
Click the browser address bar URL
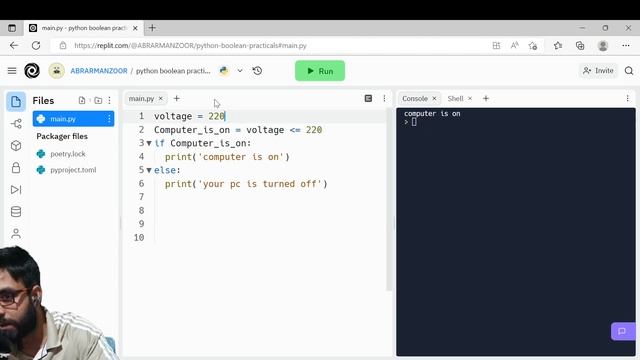click(x=190, y=45)
